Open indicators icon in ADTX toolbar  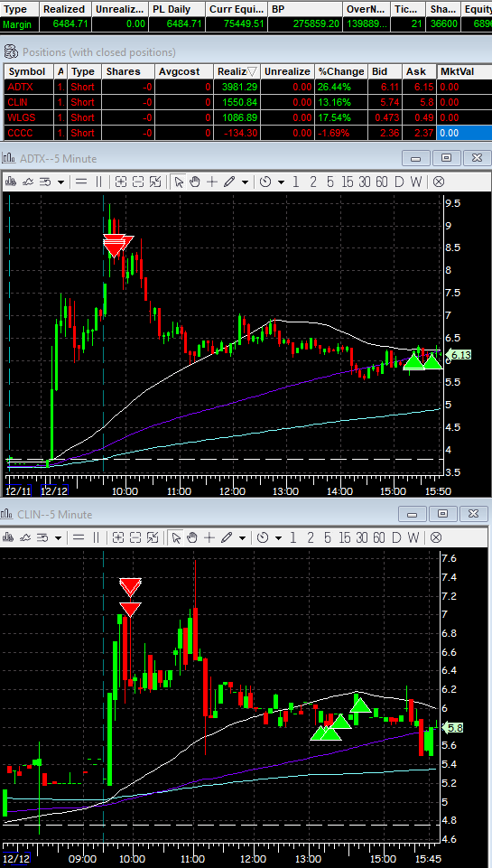pyautogui.click(x=27, y=182)
